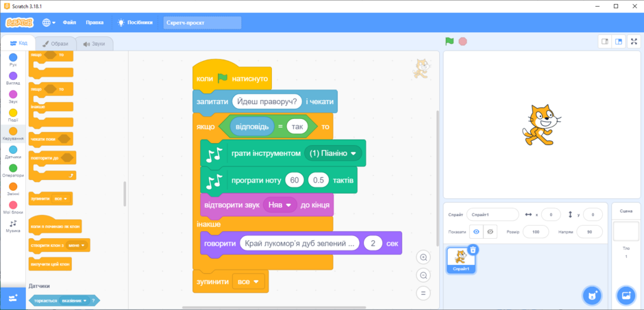Delete Спрайт1 using trash icon

pyautogui.click(x=473, y=249)
